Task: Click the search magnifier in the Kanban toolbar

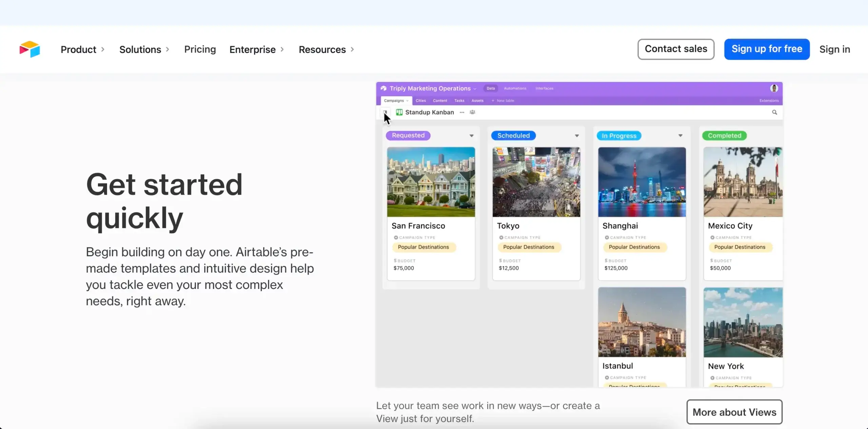Action: coord(774,112)
